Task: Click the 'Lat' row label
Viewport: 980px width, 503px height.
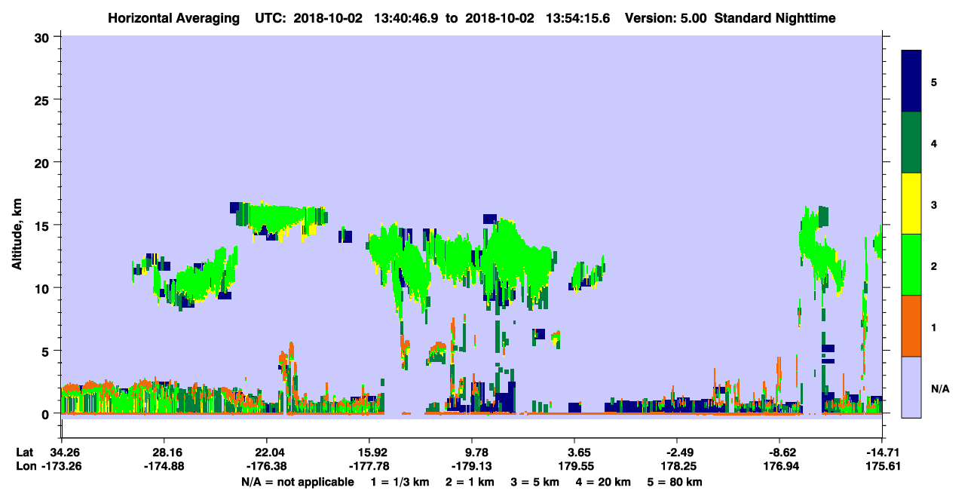Action: coord(24,452)
